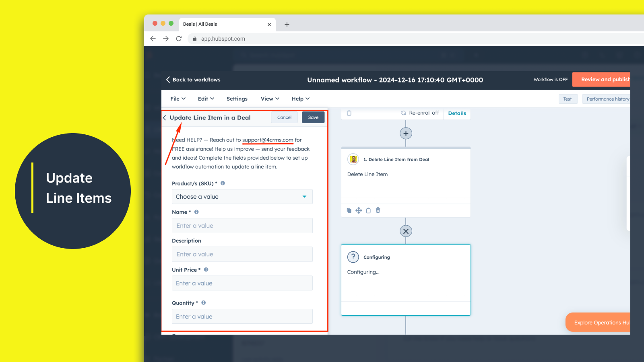Click the Name input field
The height and width of the screenshot is (362, 644).
[x=242, y=226]
